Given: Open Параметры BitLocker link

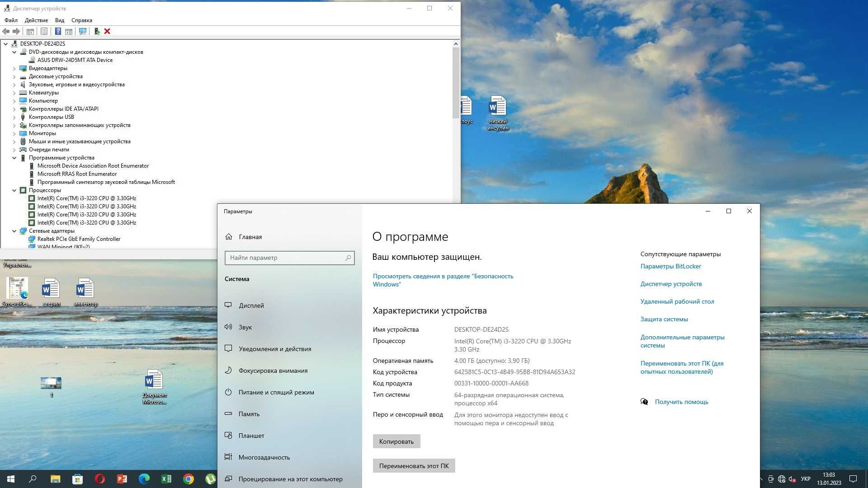Looking at the screenshot, I should [x=670, y=266].
